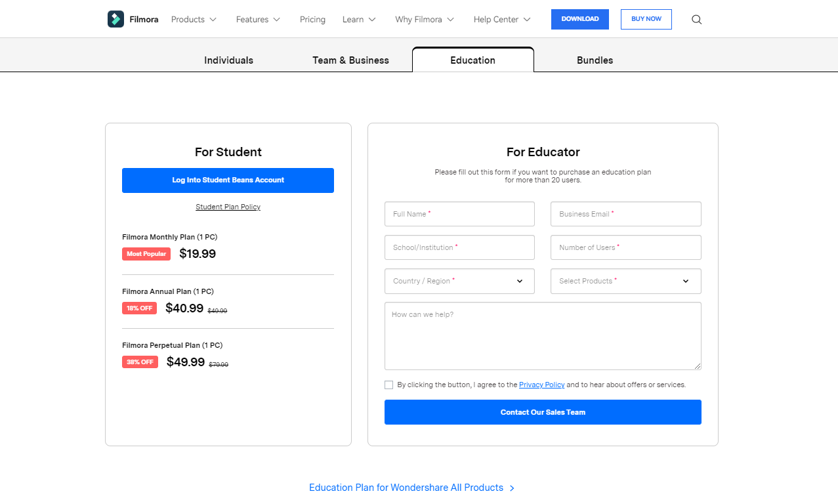This screenshot has height=504, width=838.
Task: Expand the Products navigation menu
Action: tap(194, 20)
